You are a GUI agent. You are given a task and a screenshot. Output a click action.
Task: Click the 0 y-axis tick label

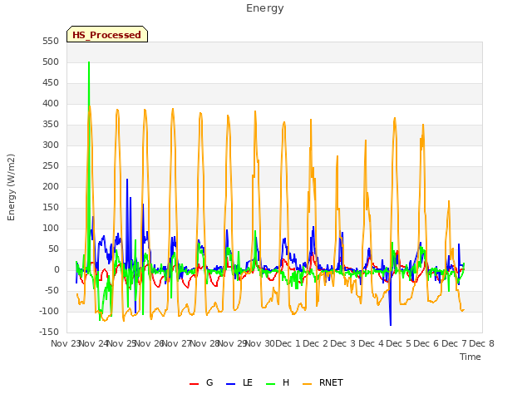pos(57,269)
